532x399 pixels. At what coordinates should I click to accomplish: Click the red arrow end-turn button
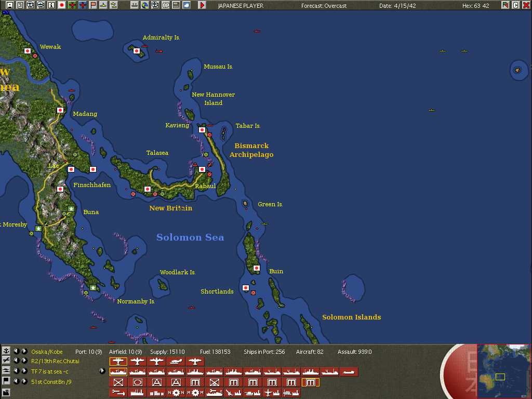tap(202, 5)
